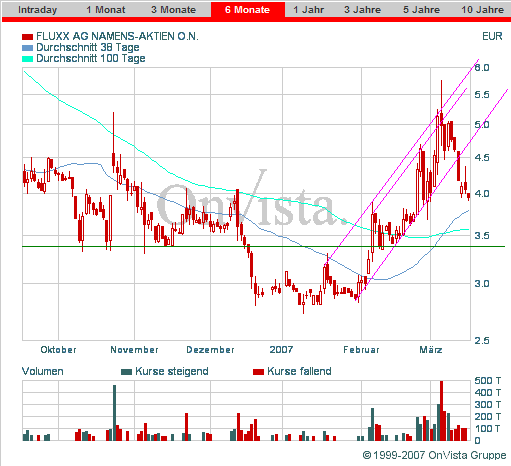Click the Februar axis label
Viewport: 511px width, 466px height.
click(x=361, y=350)
